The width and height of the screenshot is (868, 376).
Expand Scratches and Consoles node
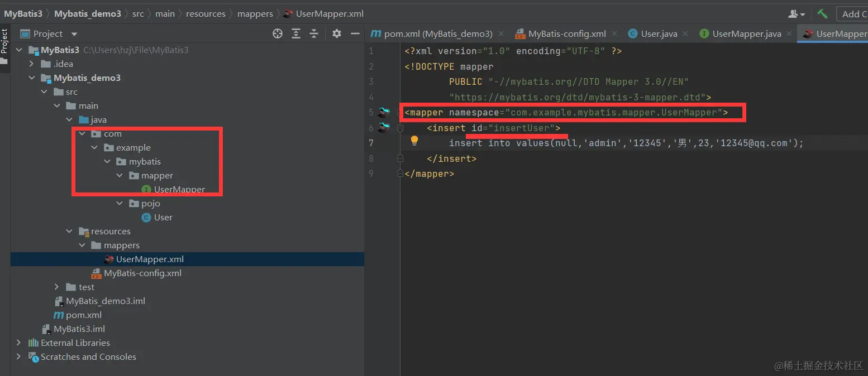[x=19, y=357]
